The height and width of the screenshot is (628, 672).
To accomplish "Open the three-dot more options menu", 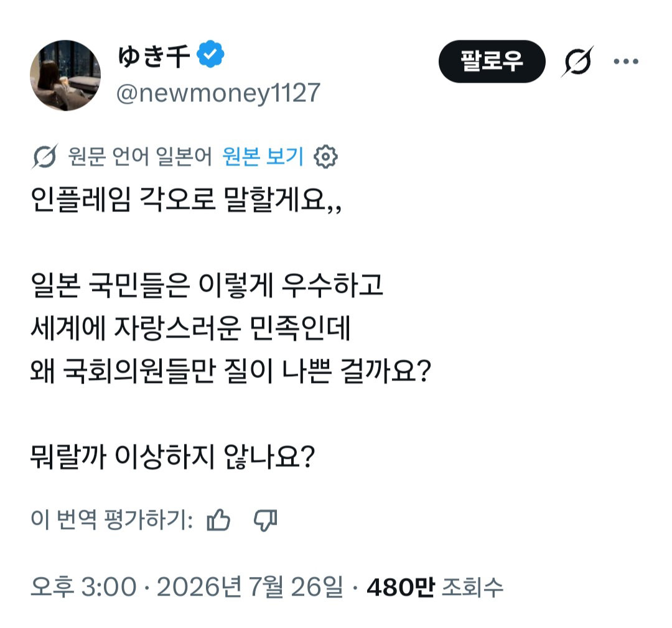I will coord(626,62).
